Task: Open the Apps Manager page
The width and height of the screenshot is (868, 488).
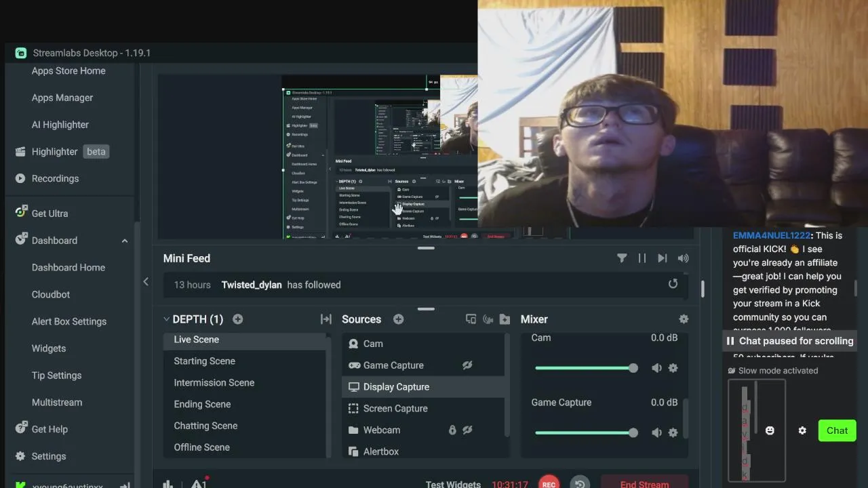Action: pyautogui.click(x=62, y=98)
